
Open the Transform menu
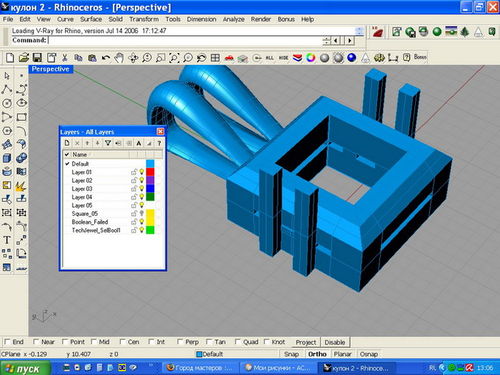pos(144,19)
